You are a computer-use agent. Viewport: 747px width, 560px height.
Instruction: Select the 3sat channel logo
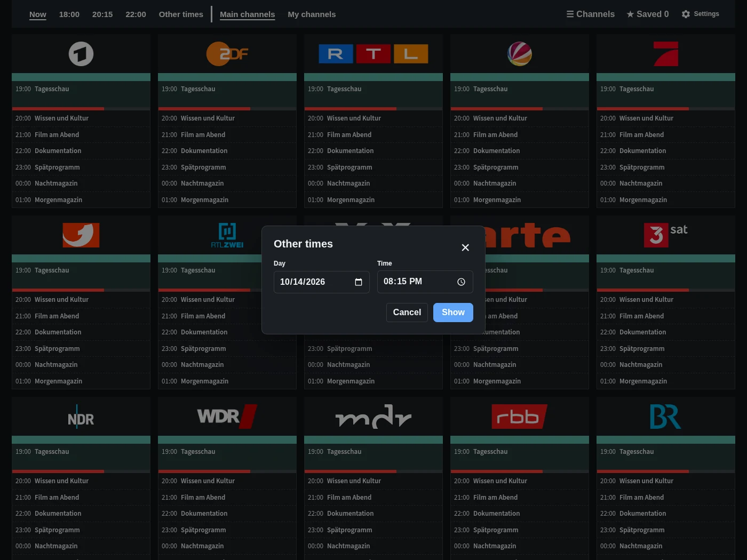(x=666, y=235)
